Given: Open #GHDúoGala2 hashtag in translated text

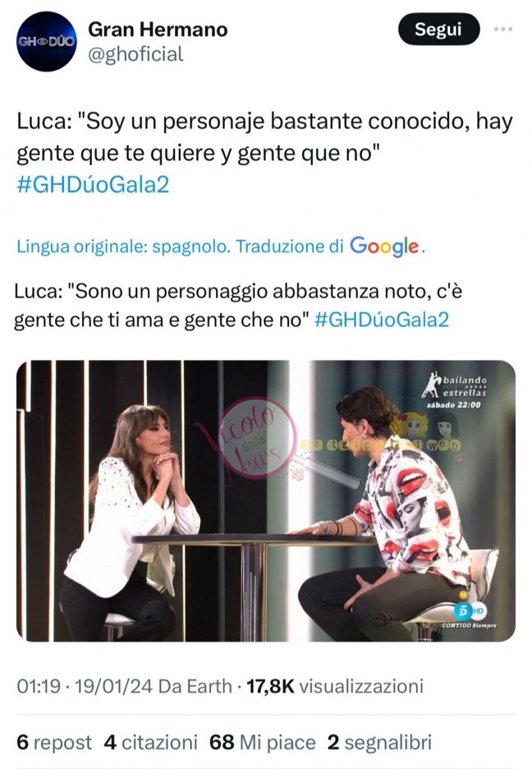Looking at the screenshot, I should coord(382,320).
